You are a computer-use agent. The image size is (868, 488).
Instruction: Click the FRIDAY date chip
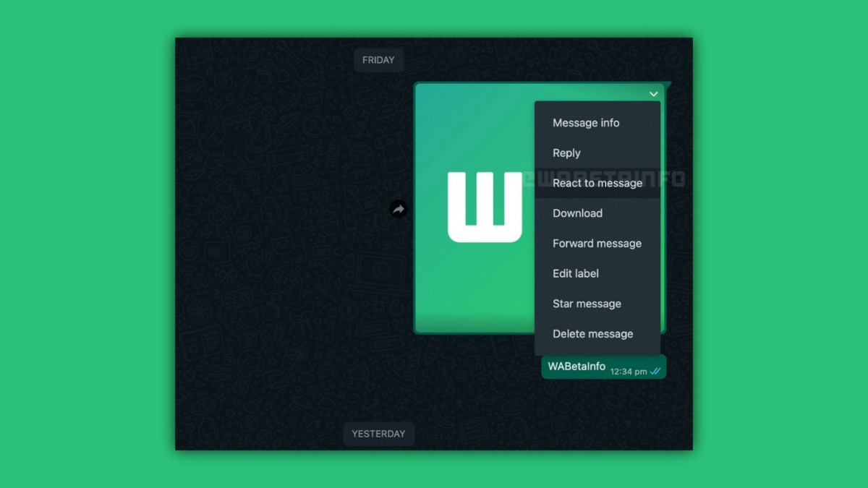click(378, 60)
